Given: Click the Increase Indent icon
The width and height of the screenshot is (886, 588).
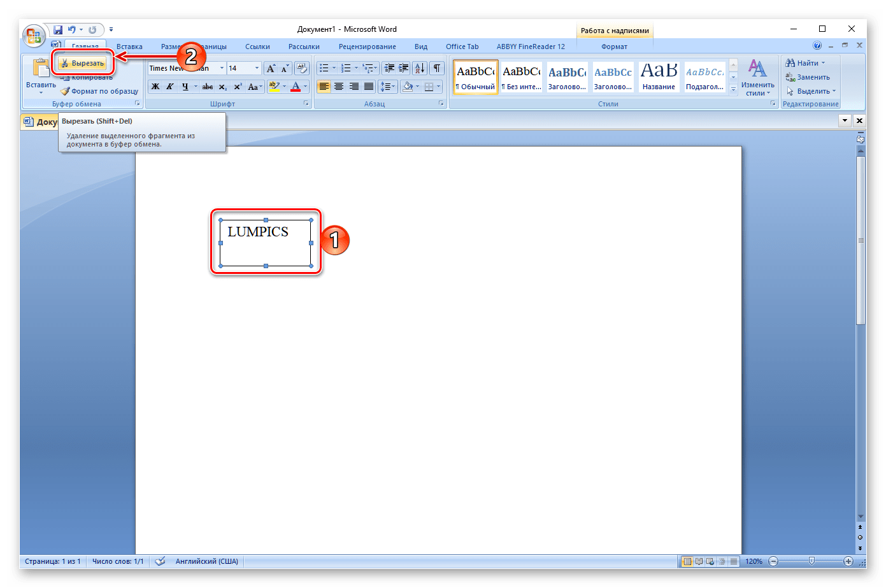Looking at the screenshot, I should click(x=403, y=68).
